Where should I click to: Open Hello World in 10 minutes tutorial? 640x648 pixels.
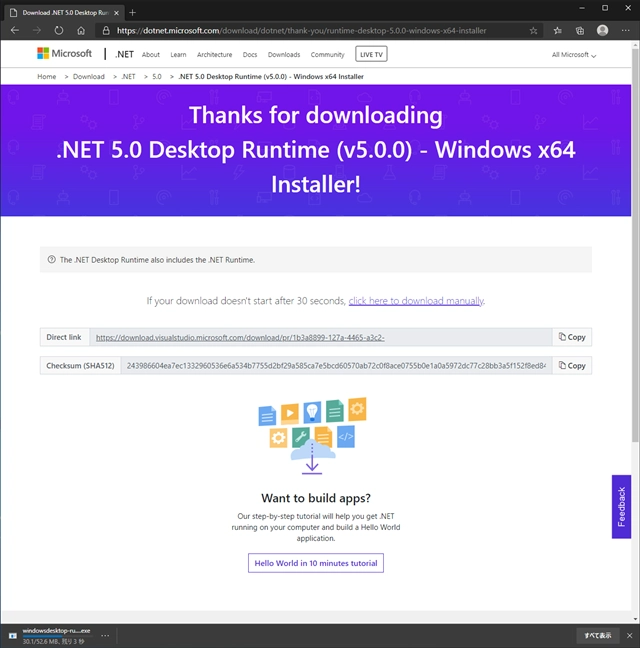[x=316, y=563]
